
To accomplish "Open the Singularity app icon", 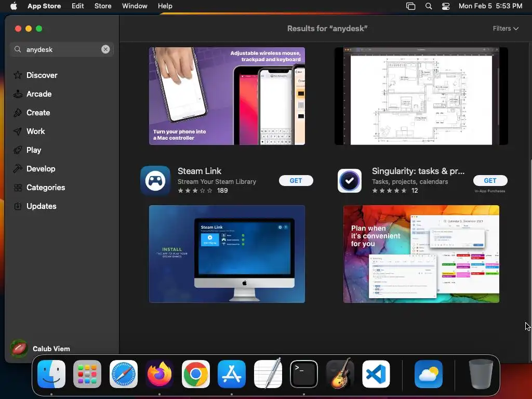I will [350, 181].
